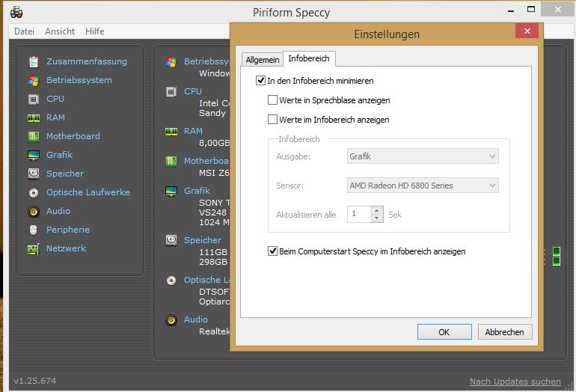
Task: Click the RAM heading in summary panel
Action: point(193,131)
